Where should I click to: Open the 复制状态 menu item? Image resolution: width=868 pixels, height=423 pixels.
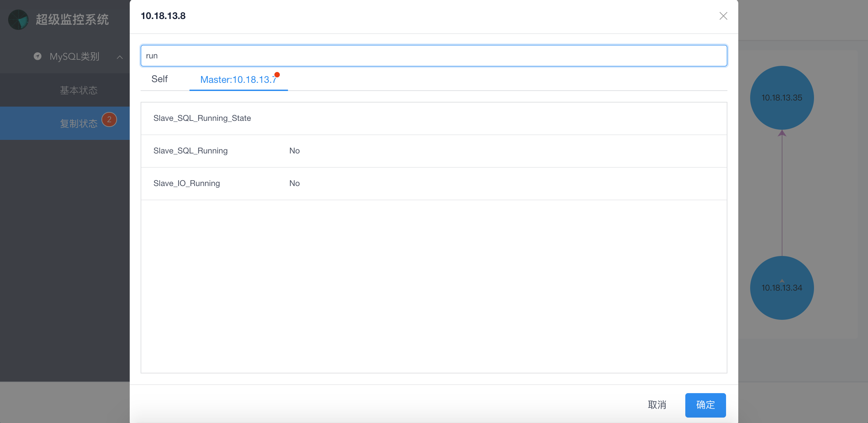78,124
